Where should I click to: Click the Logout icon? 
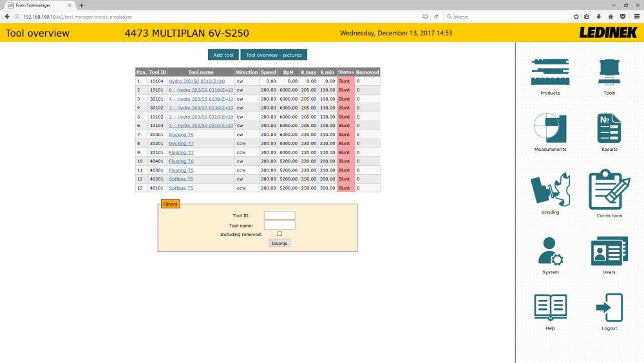609,307
